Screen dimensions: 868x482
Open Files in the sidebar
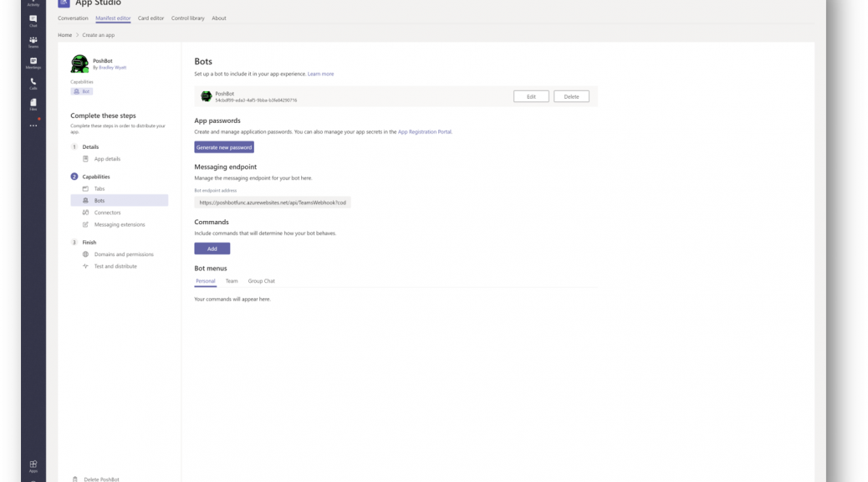[x=33, y=105]
